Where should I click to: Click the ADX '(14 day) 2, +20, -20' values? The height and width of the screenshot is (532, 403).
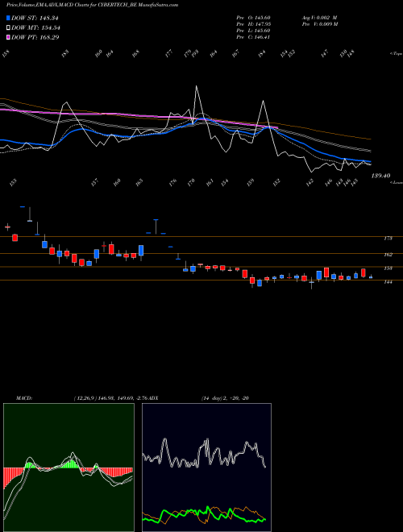tap(225, 398)
